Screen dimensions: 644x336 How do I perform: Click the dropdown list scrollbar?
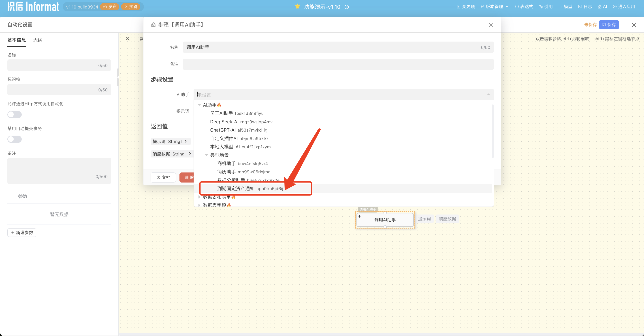(492, 131)
